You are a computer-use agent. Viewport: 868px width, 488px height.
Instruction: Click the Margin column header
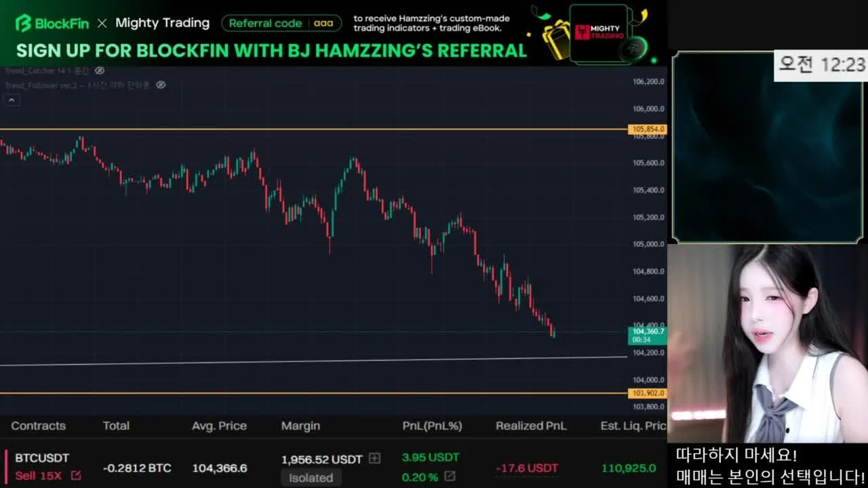[300, 426]
